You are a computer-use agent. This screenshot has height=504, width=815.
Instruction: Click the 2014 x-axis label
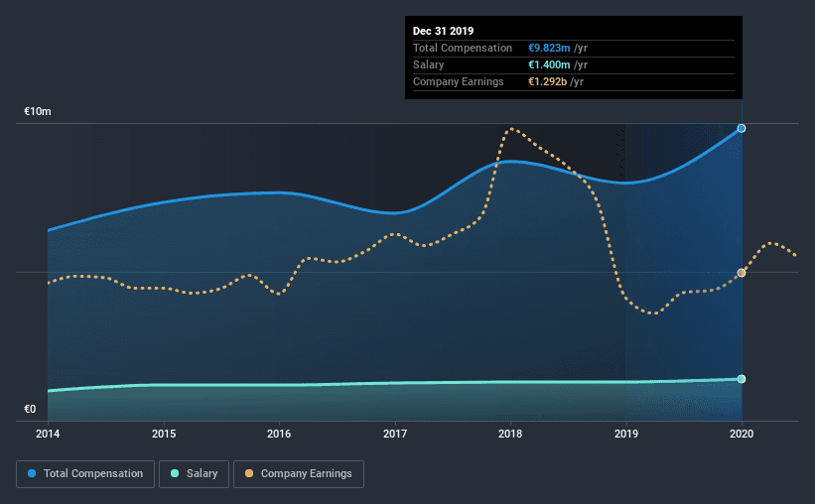click(x=48, y=434)
